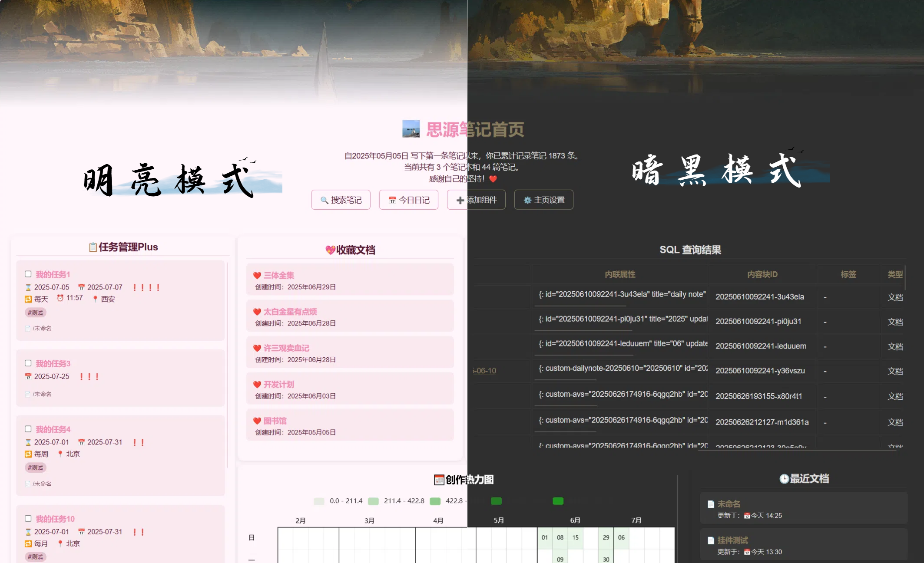The image size is (924, 563).
Task: Click the SQL results table vertical scrollbar
Action: point(905,278)
